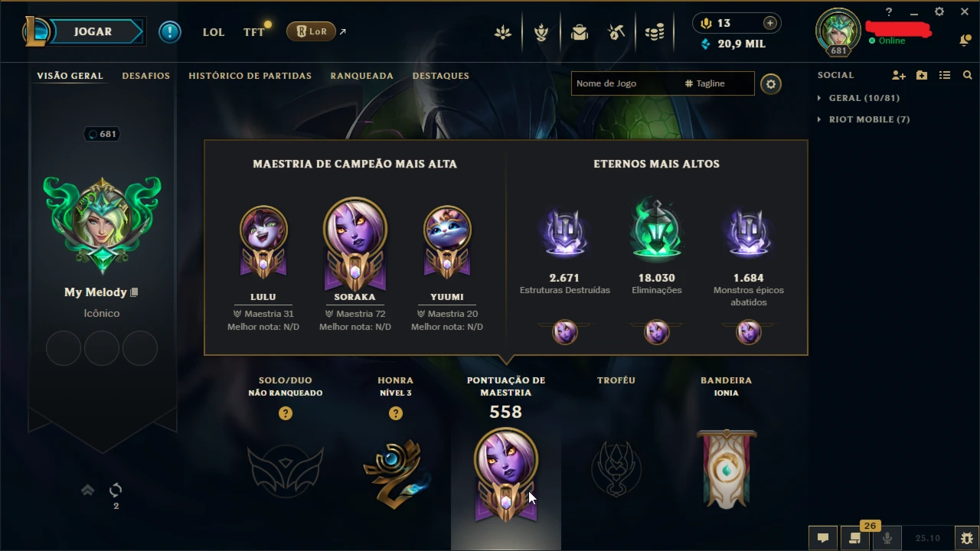980x551 pixels.
Task: Toggle the microphone mute button
Action: coord(887,538)
